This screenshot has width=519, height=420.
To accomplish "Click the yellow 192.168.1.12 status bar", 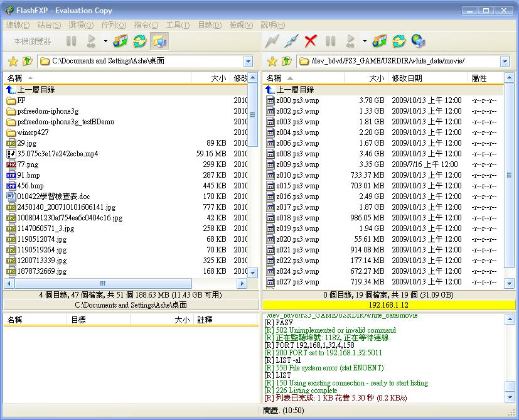I will tap(388, 305).
